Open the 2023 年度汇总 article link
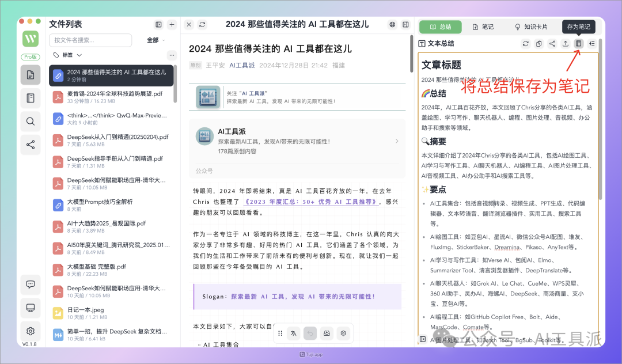This screenshot has width=622, height=364. (311, 202)
